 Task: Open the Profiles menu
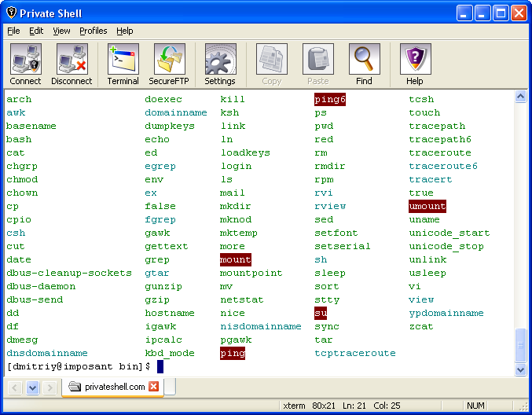[x=93, y=31]
